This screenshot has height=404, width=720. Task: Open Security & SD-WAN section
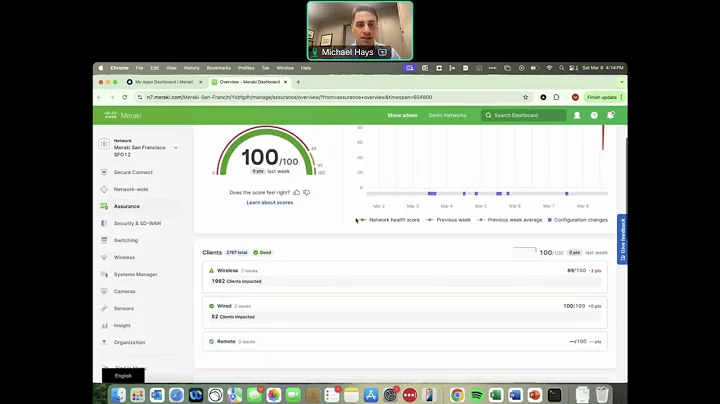point(137,223)
